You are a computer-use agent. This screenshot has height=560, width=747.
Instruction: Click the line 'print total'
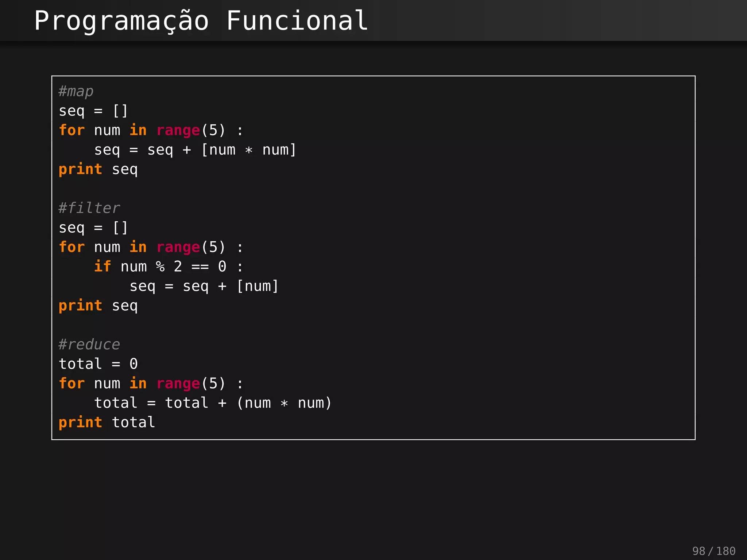point(107,423)
